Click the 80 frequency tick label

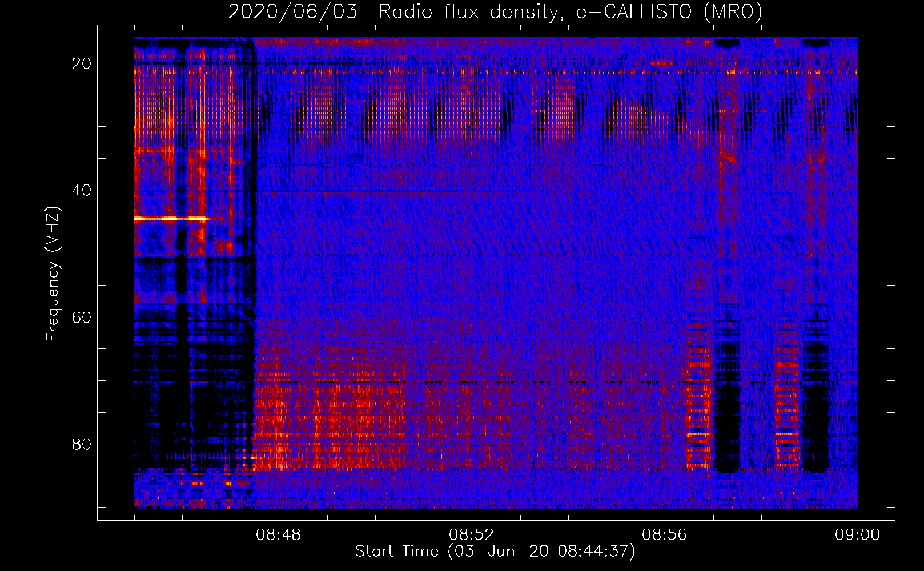(x=82, y=444)
